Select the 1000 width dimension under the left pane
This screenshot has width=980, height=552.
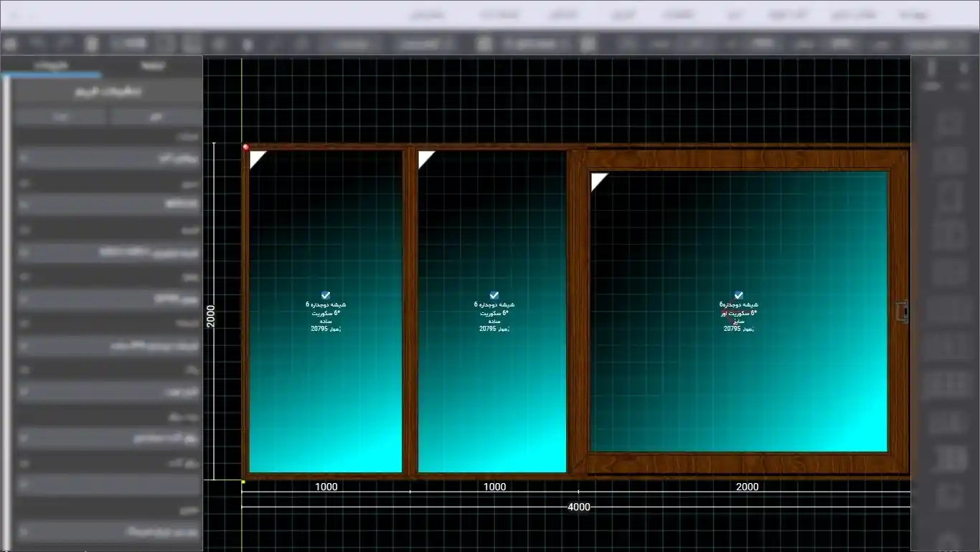point(326,487)
